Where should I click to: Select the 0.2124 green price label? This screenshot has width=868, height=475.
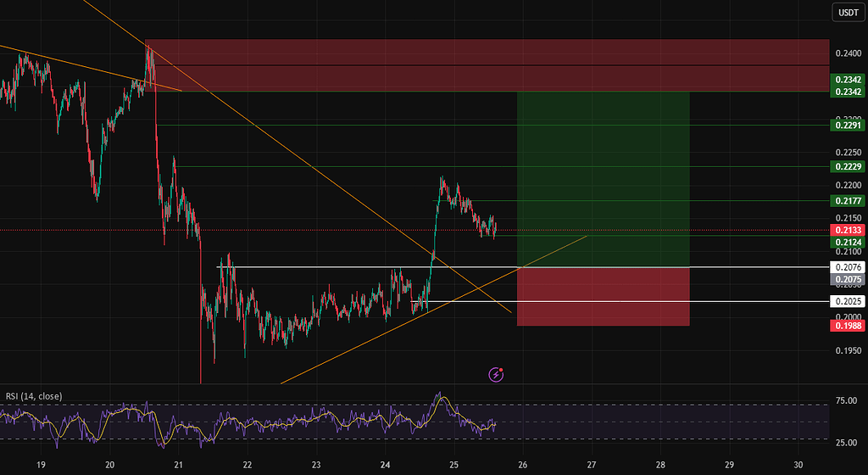click(848, 243)
